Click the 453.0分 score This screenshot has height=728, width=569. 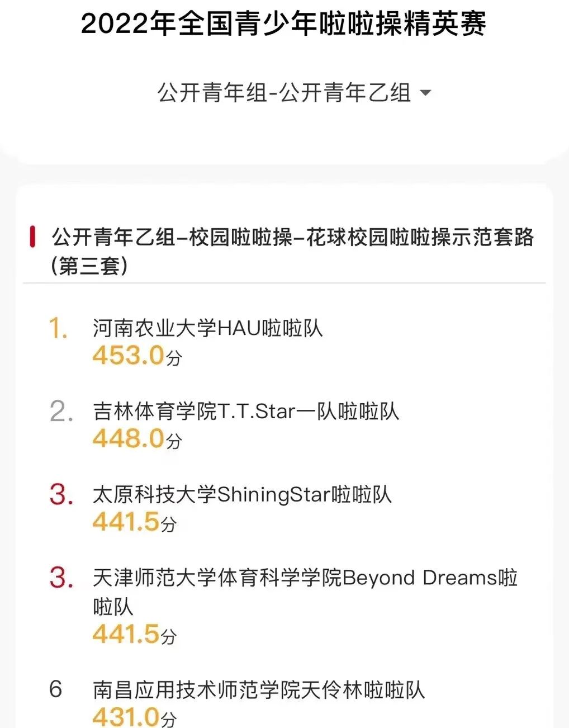pos(137,356)
